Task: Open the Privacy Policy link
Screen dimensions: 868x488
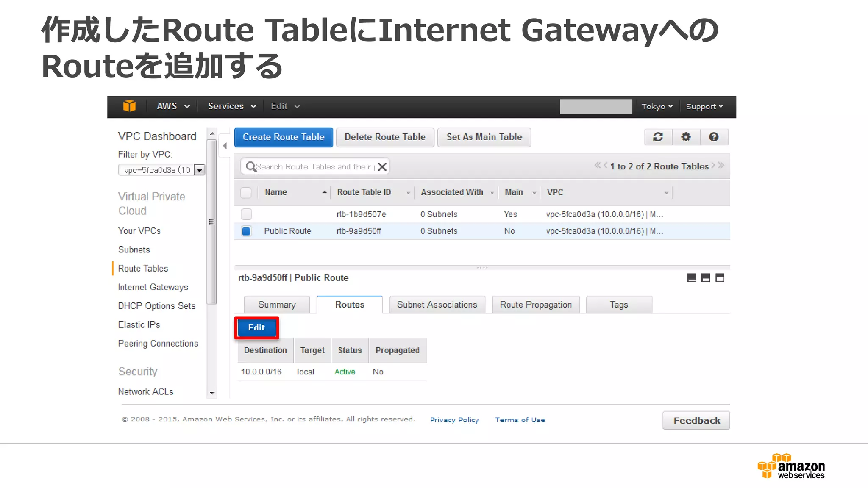Action: [454, 420]
